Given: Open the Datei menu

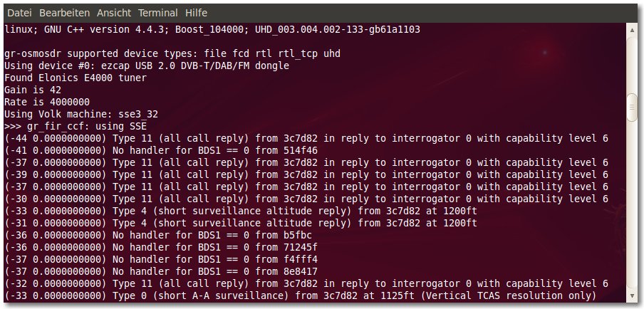Looking at the screenshot, I should click(19, 13).
